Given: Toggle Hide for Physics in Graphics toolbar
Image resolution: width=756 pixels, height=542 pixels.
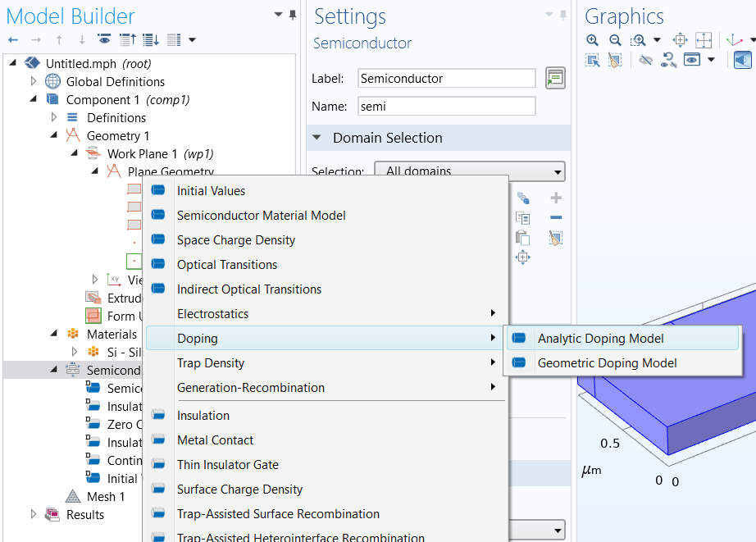Looking at the screenshot, I should coord(646,60).
